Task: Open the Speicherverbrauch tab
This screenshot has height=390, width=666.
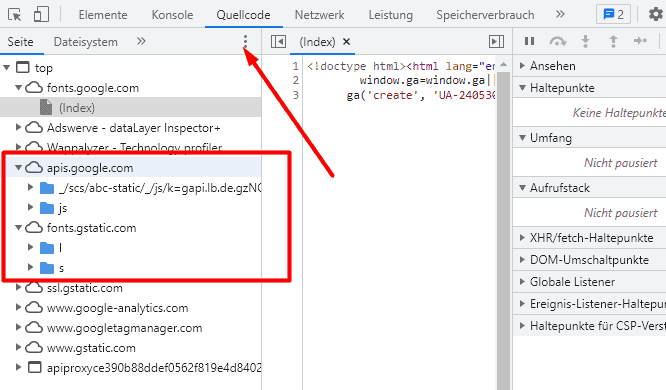Action: 485,15
